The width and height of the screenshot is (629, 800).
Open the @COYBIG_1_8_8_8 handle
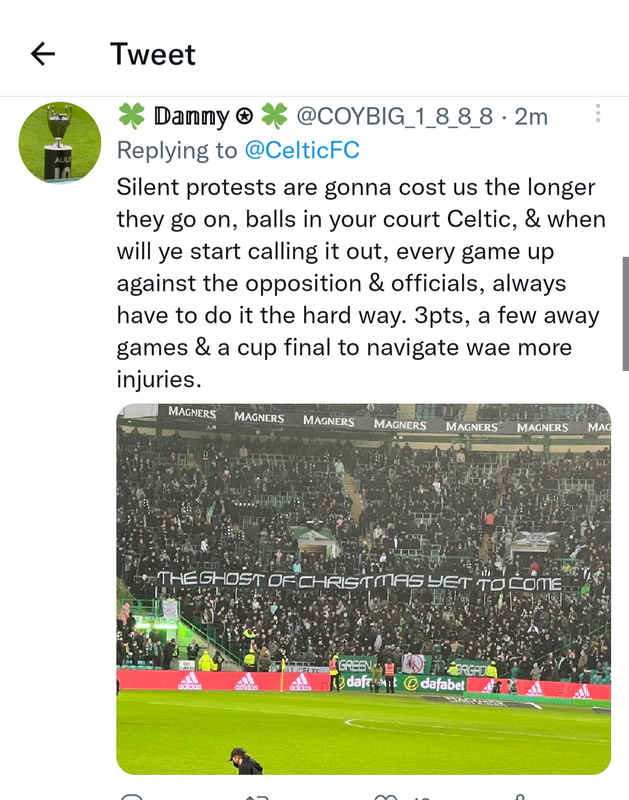[394, 116]
